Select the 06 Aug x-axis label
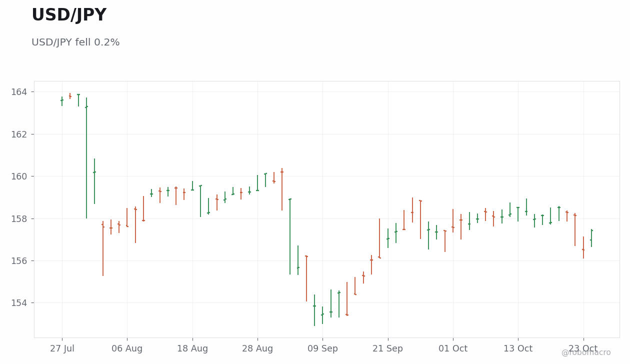The image size is (630, 364). 127,348
